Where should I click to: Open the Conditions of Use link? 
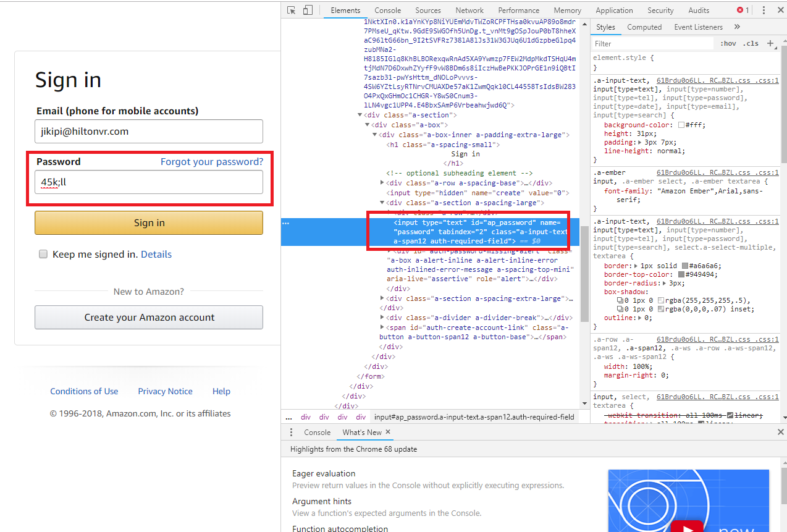(84, 391)
